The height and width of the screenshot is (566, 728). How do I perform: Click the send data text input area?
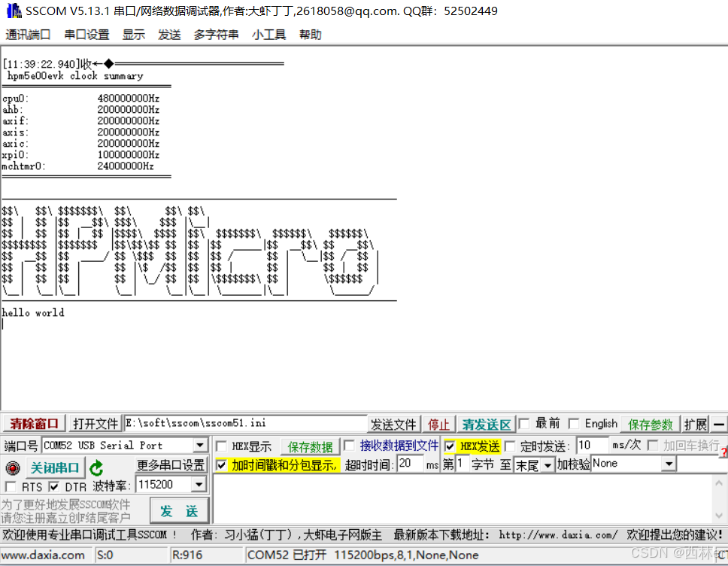coord(466,498)
